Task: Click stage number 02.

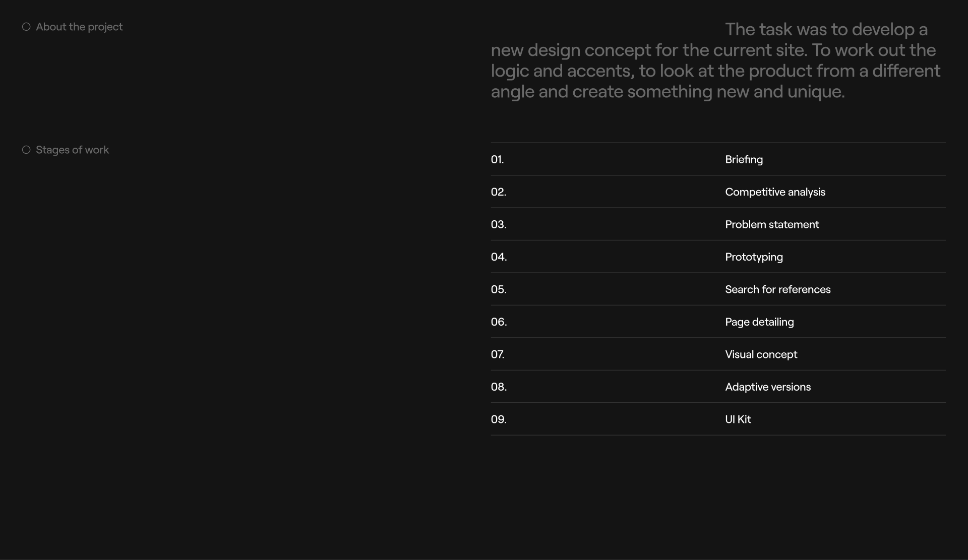Action: tap(499, 192)
